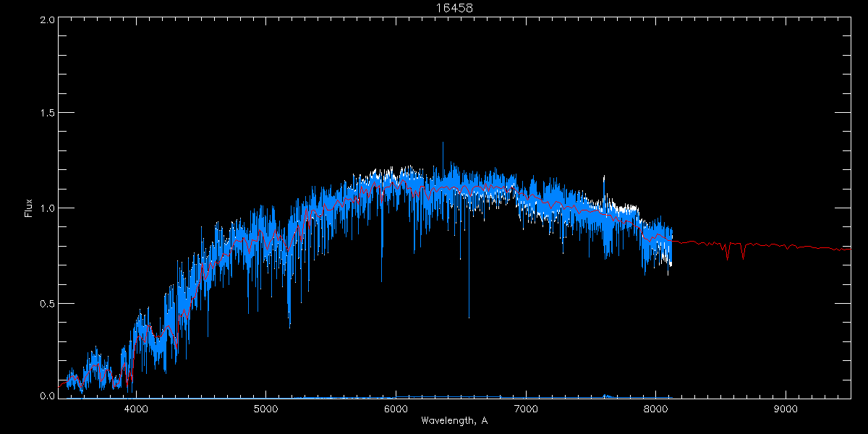
Task: Click the 9000 x-axis tick label
Action: click(786, 409)
